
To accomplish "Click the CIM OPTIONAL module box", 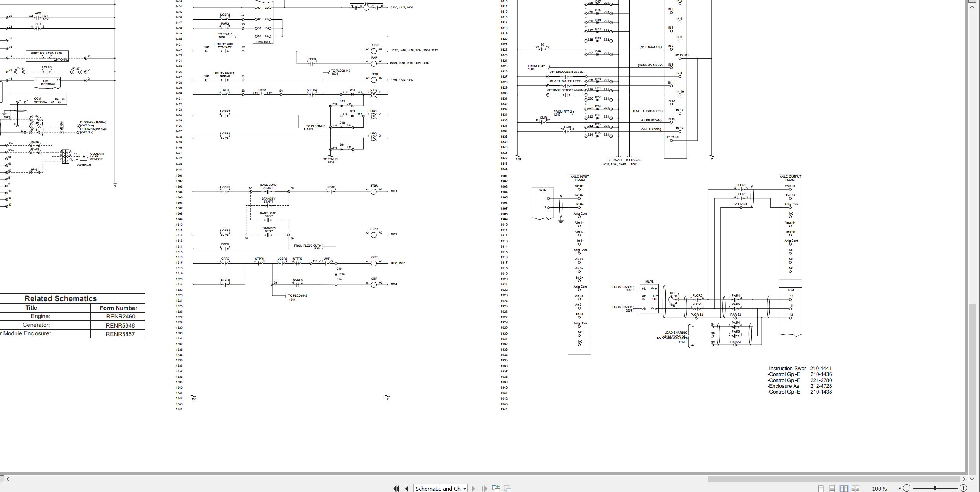I will pos(48,82).
